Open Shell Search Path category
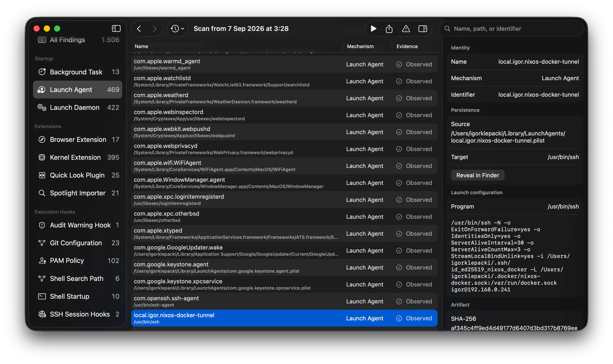This screenshot has width=613, height=364. (78, 278)
